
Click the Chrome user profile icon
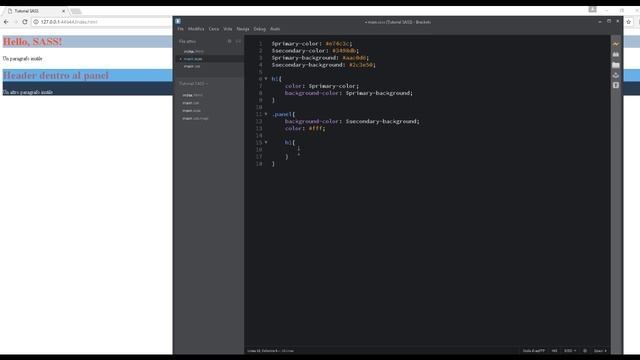(x=593, y=9)
